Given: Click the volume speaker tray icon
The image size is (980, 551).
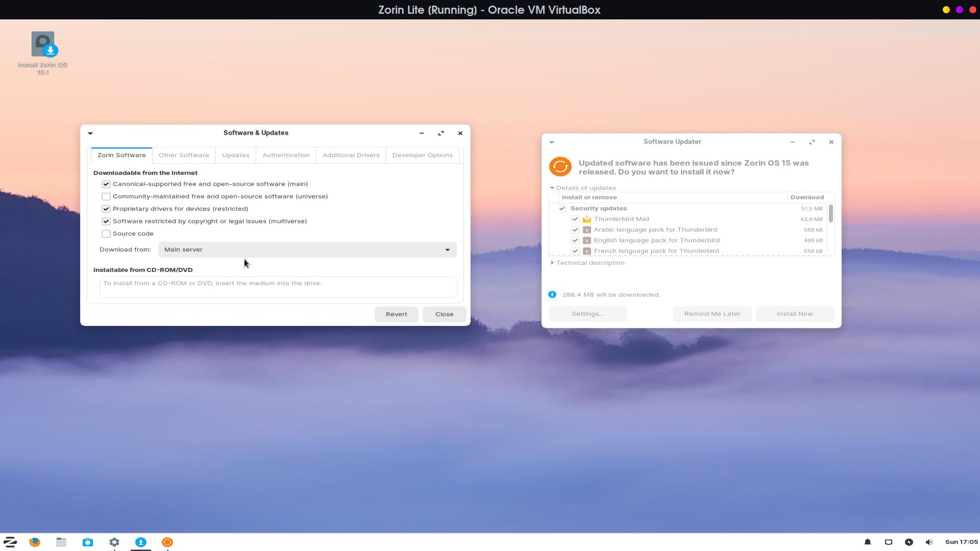Looking at the screenshot, I should (929, 542).
